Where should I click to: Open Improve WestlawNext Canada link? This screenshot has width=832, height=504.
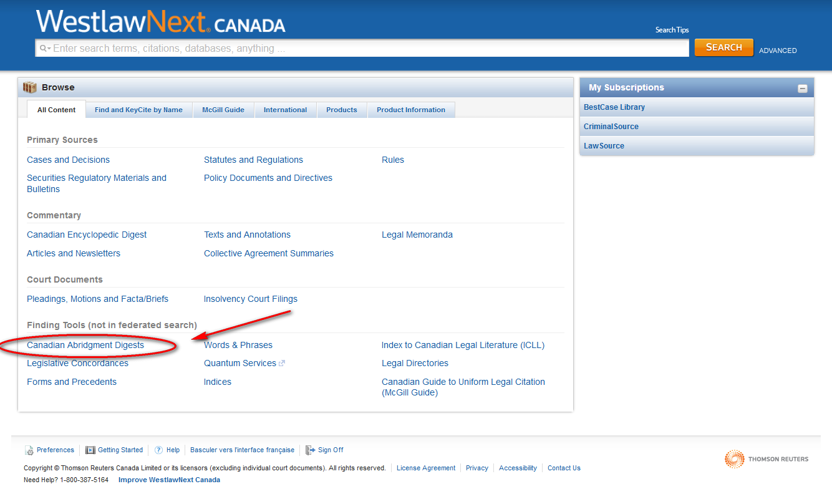tap(169, 480)
